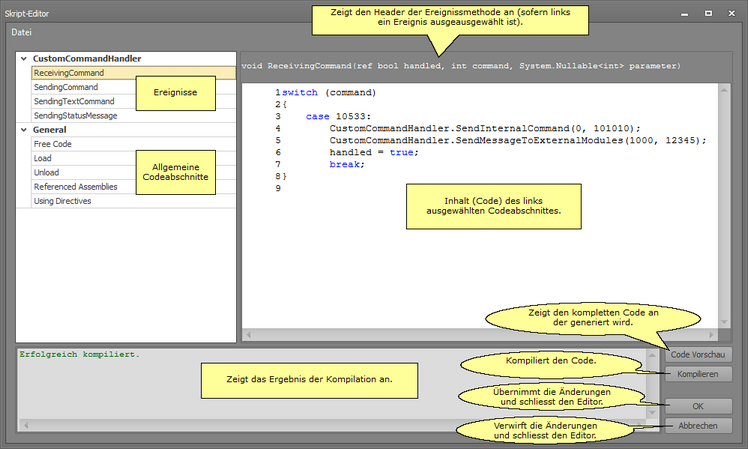Compile the code with Kompilieren
This screenshot has height=449, width=748.
point(698,374)
